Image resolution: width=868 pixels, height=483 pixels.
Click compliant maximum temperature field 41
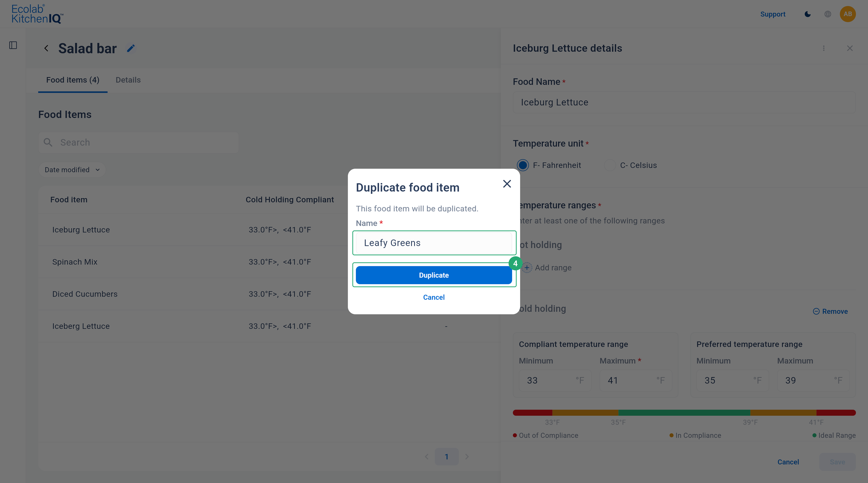636,381
